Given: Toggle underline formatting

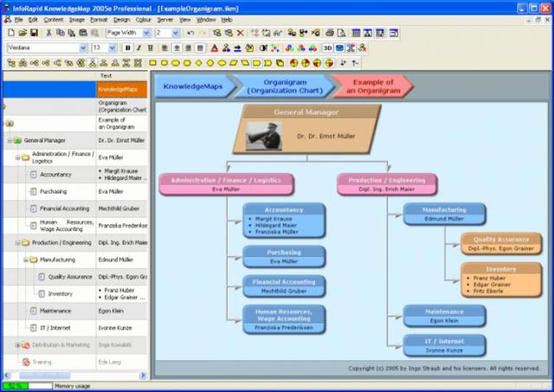Looking at the screenshot, I should (151, 48).
